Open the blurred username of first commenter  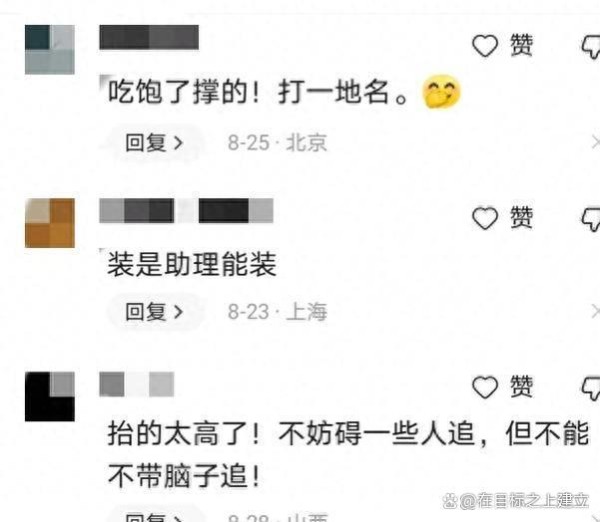click(x=149, y=37)
